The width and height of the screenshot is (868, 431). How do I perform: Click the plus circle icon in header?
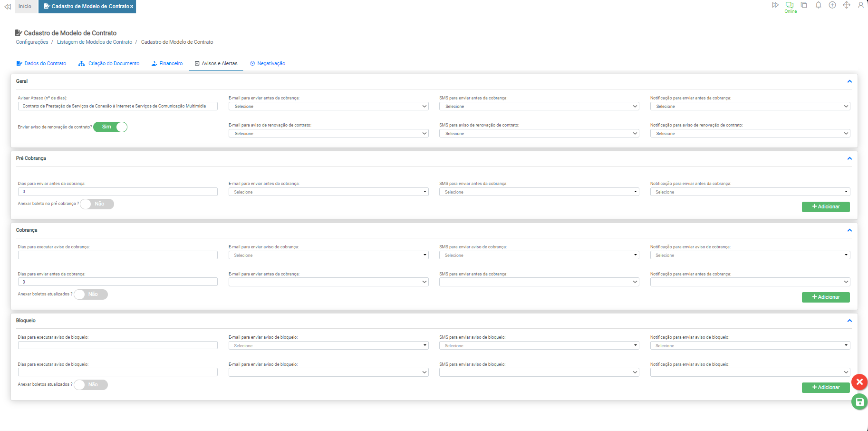coord(832,5)
